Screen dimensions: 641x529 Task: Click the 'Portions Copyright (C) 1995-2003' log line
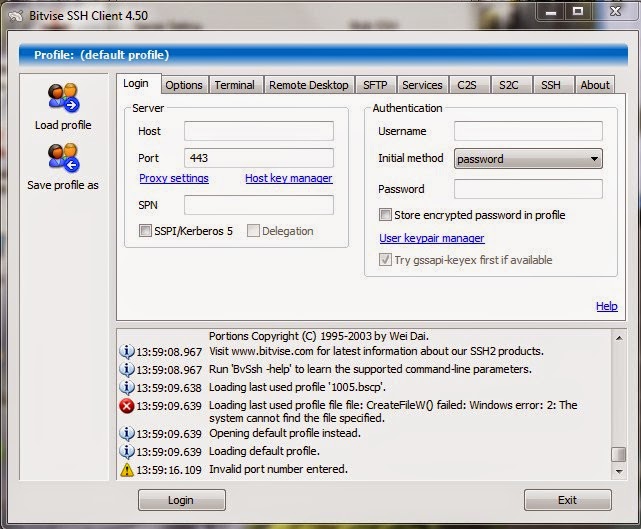pos(319,336)
